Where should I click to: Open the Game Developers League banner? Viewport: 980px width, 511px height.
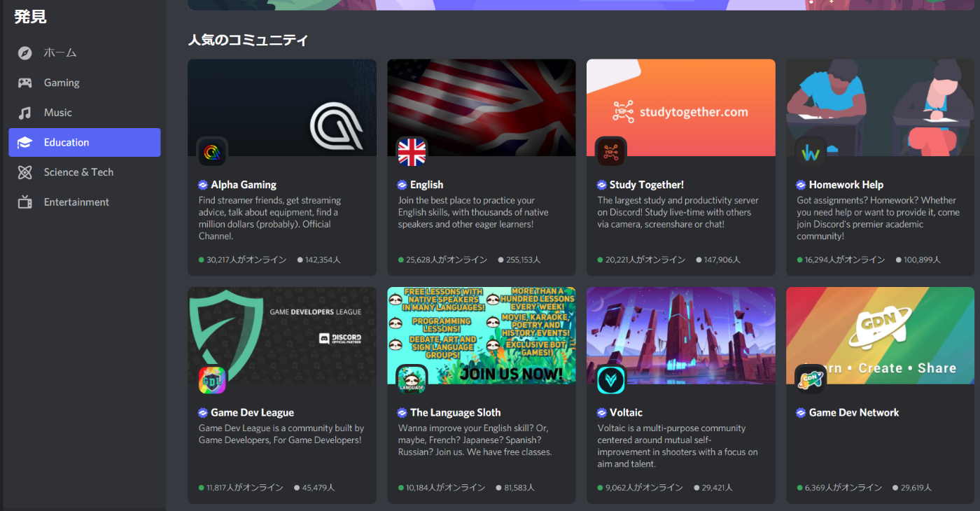[x=282, y=335]
